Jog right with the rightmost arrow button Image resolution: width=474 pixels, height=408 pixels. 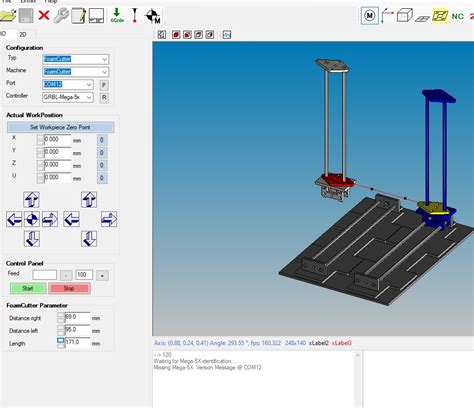click(109, 219)
